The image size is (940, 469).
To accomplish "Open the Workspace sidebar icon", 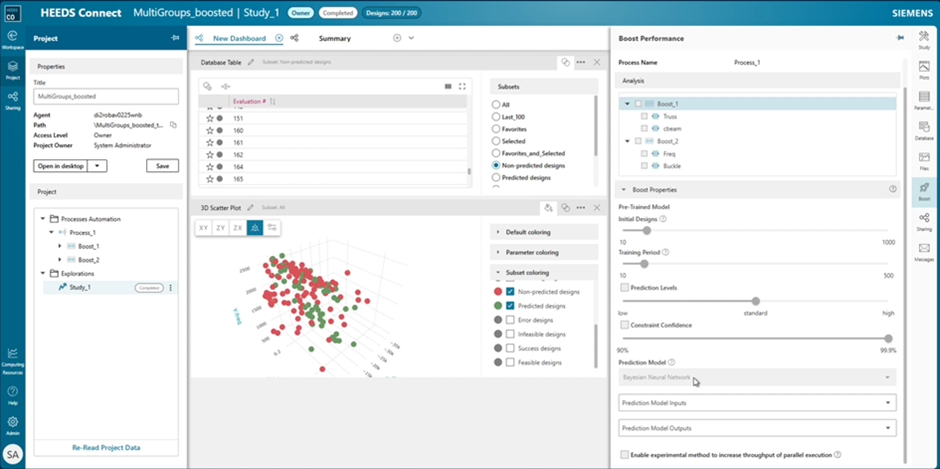I will (x=13, y=39).
